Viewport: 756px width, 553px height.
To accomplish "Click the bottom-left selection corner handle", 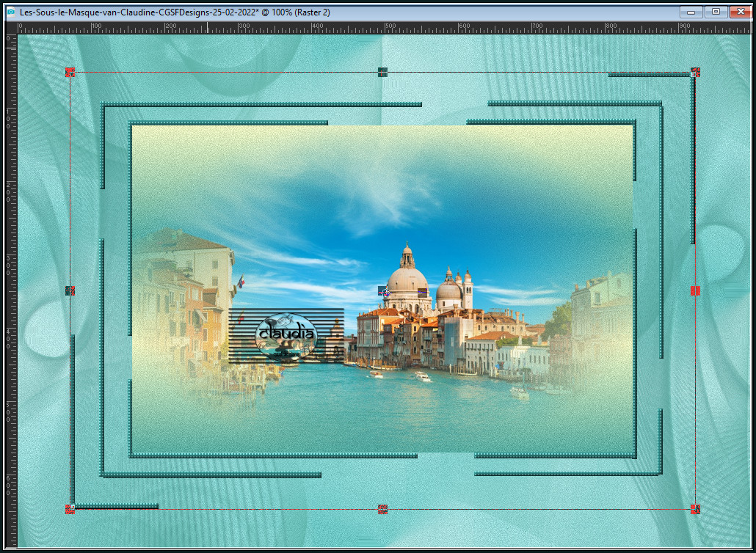I will 70,509.
